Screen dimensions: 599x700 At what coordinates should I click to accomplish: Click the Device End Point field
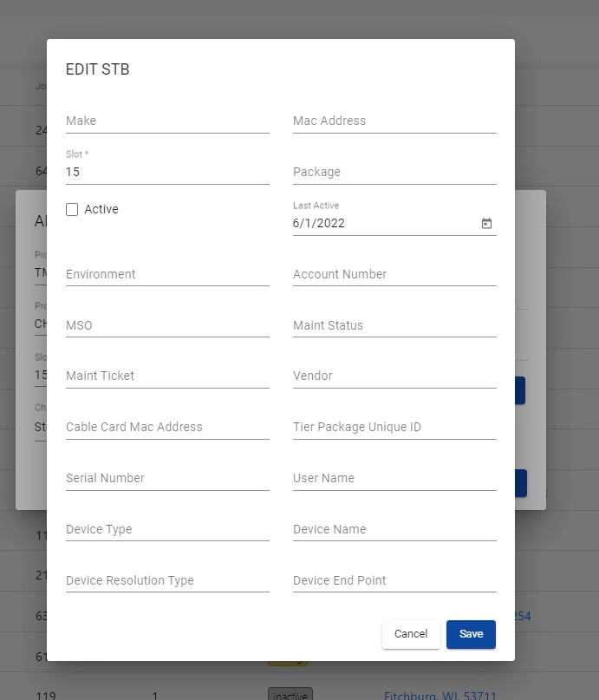pyautogui.click(x=394, y=580)
